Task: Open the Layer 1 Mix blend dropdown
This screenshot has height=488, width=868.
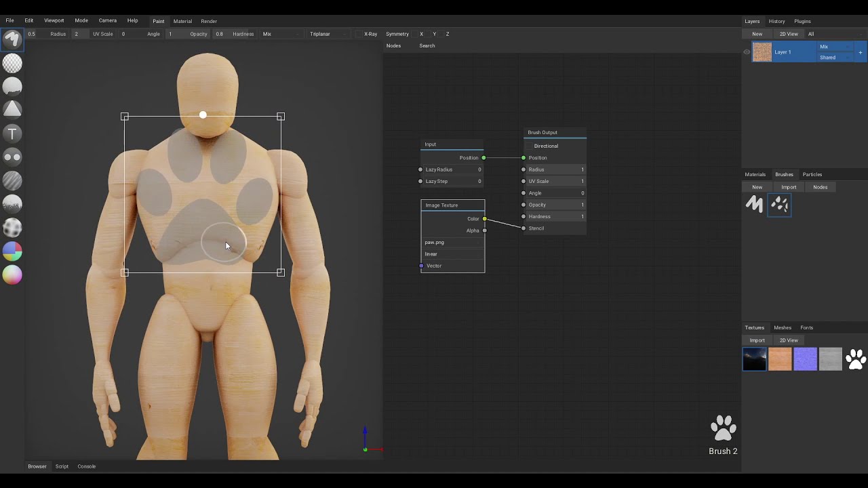Action: click(835, 47)
